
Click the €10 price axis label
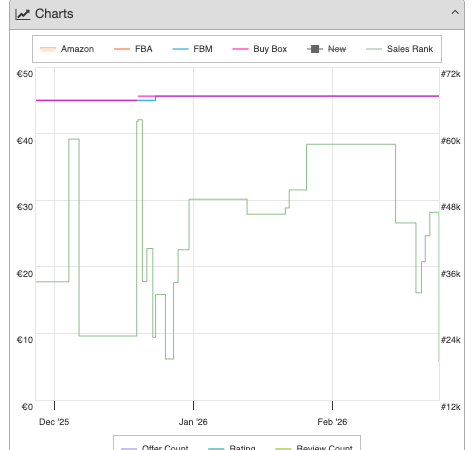[x=25, y=340]
